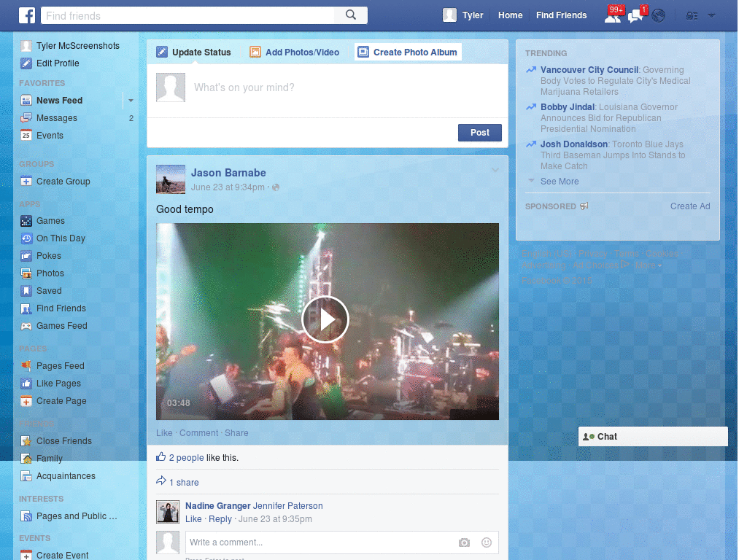
Task: Open the Saved bookmark icon
Action: point(26,291)
